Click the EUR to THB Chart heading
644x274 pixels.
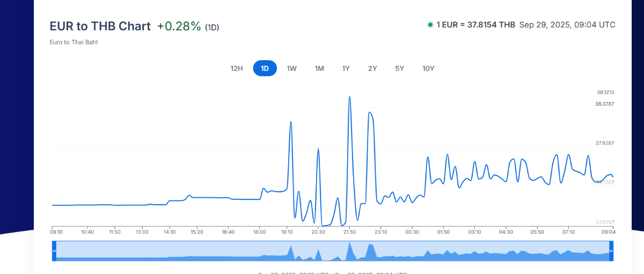click(x=100, y=26)
